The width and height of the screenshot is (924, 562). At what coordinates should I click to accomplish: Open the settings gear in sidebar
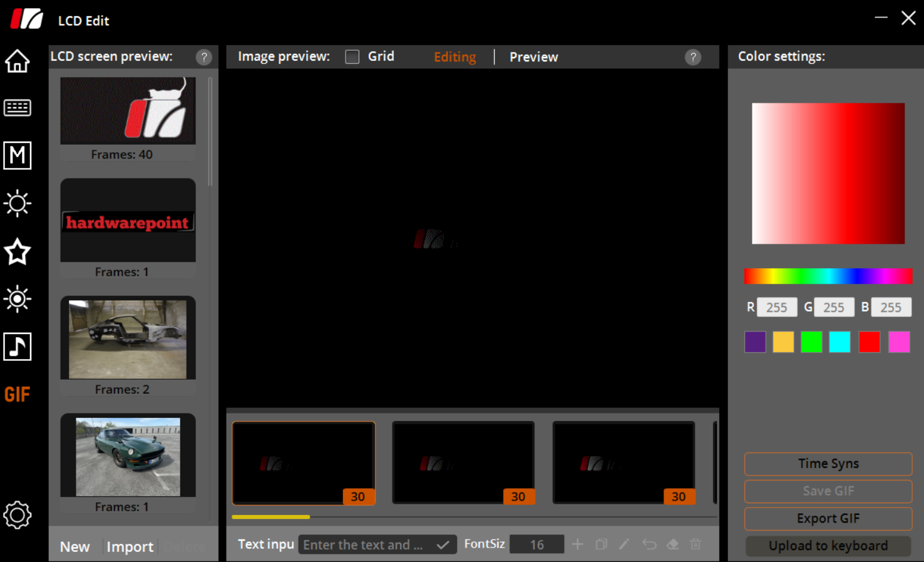click(17, 515)
